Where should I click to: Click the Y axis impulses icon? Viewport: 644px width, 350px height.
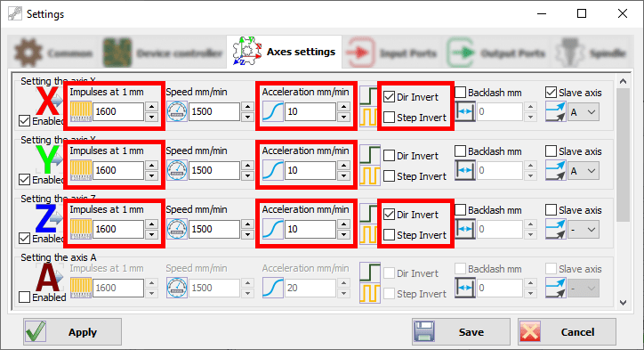pyautogui.click(x=81, y=170)
